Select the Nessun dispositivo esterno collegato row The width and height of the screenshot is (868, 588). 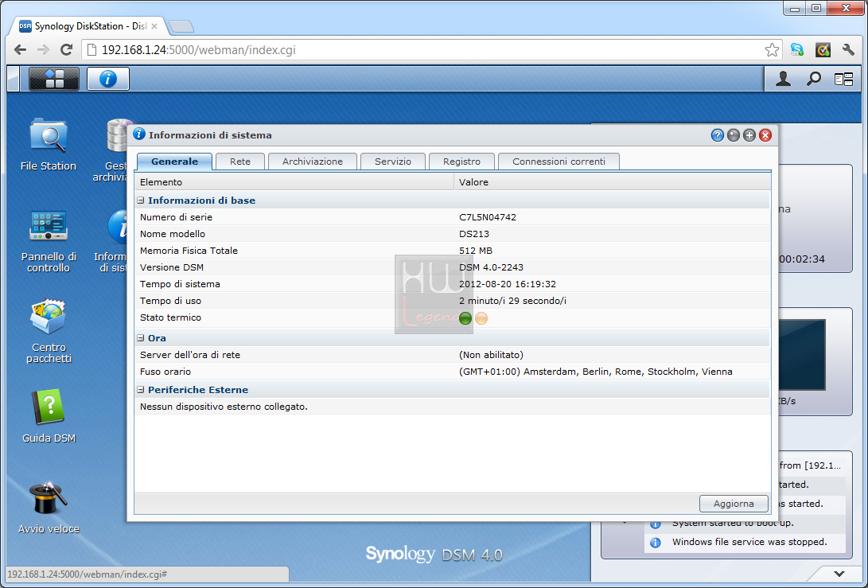coord(452,407)
